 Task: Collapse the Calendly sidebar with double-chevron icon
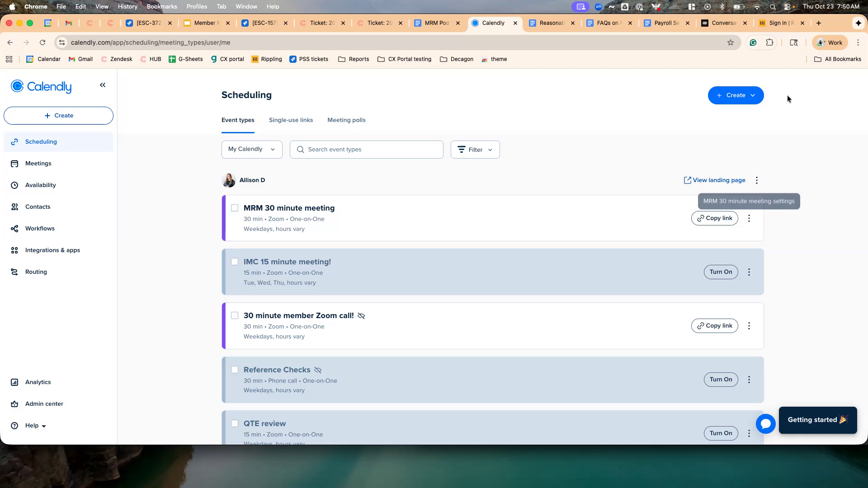point(103,85)
